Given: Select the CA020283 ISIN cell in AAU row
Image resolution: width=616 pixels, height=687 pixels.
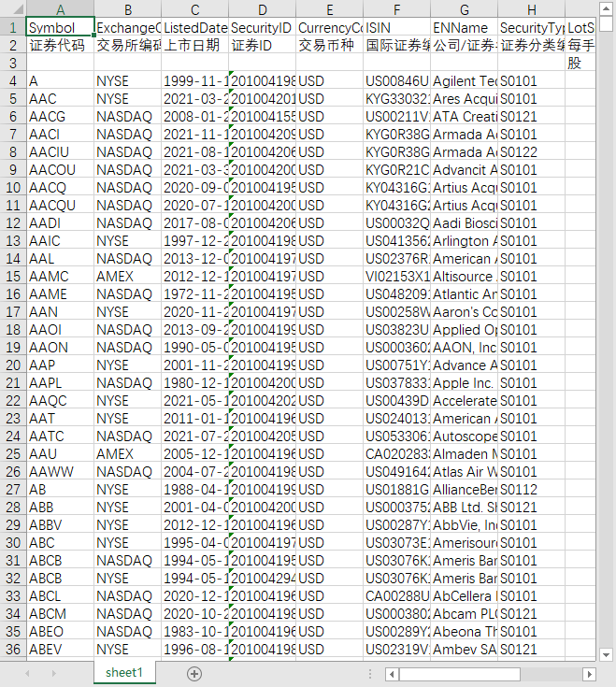Looking at the screenshot, I should [x=397, y=454].
